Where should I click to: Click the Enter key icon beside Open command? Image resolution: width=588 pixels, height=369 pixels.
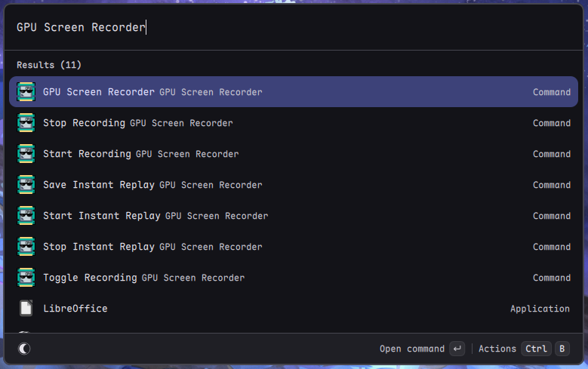pos(457,349)
